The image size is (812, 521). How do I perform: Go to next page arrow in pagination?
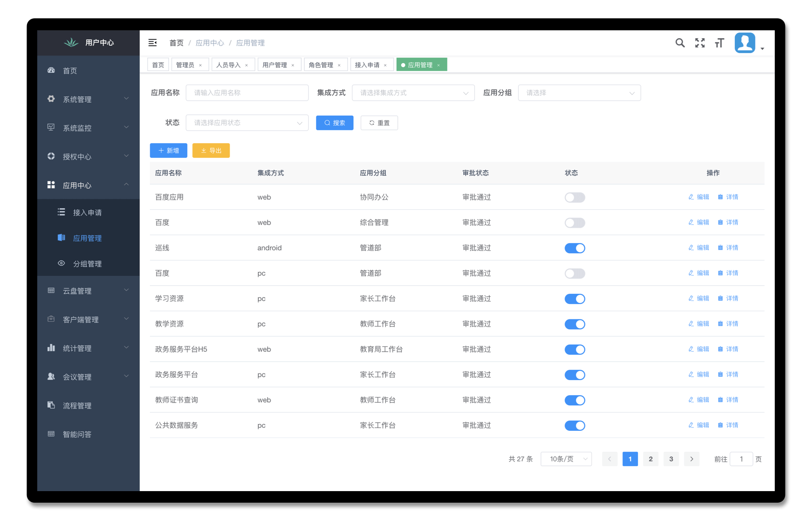point(691,459)
